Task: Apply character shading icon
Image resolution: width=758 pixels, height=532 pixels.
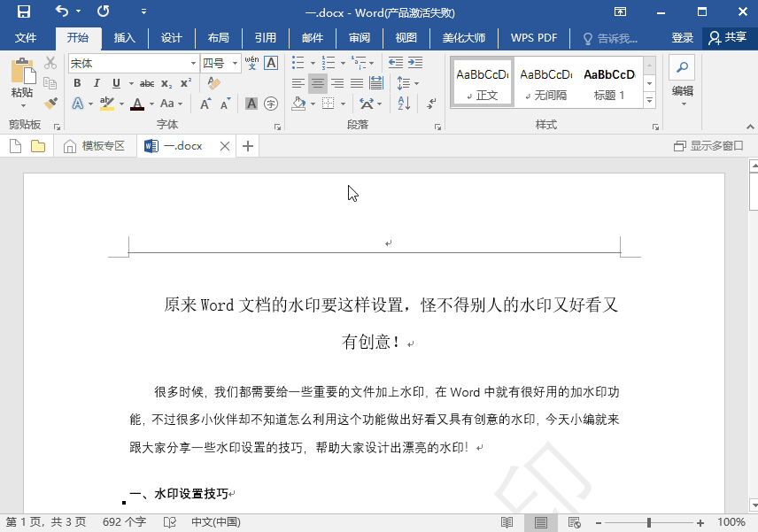Action: tap(251, 104)
